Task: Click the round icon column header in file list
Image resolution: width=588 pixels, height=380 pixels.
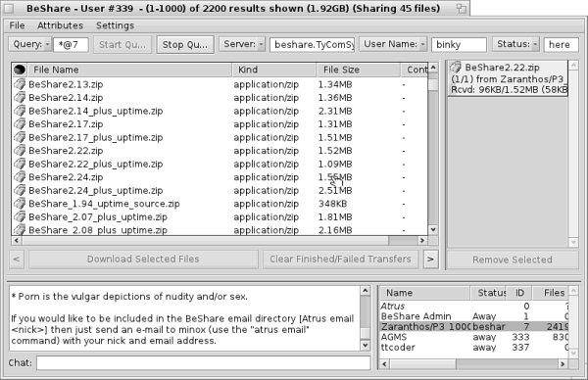Action: [20, 70]
